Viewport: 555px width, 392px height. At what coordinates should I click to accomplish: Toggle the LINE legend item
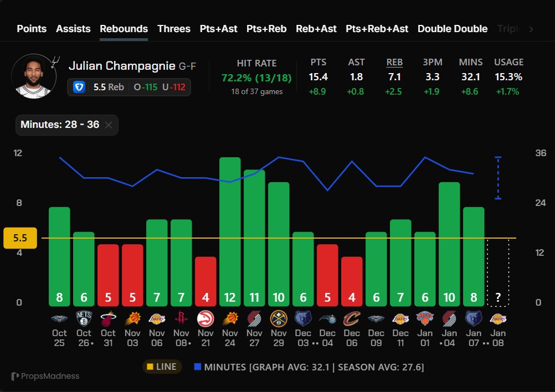pos(162,367)
